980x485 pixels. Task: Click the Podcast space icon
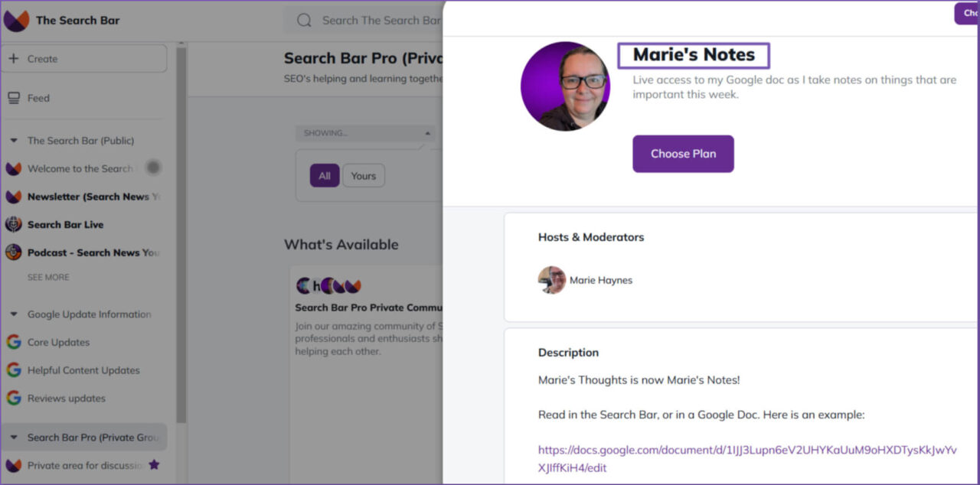pos(13,252)
